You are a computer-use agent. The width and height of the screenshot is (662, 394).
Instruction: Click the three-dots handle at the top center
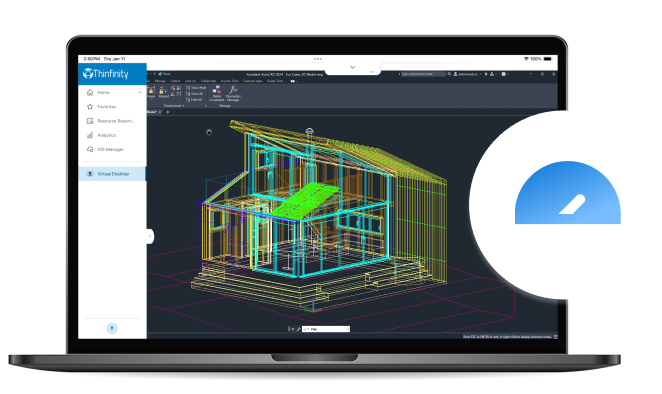tap(317, 59)
